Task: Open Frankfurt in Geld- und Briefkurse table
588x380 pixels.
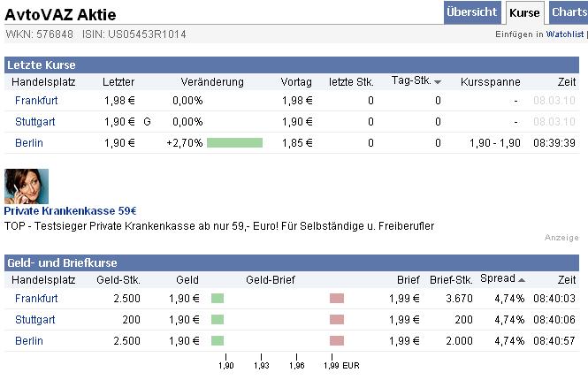Action: pos(36,299)
